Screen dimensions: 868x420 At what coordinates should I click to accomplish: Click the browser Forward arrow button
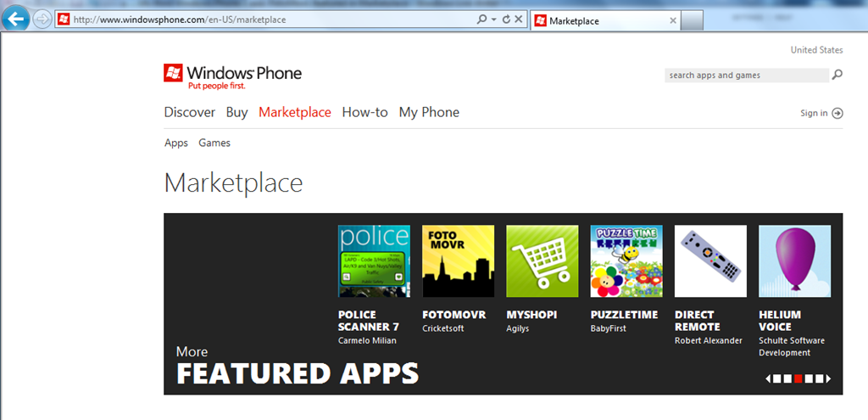[x=42, y=20]
